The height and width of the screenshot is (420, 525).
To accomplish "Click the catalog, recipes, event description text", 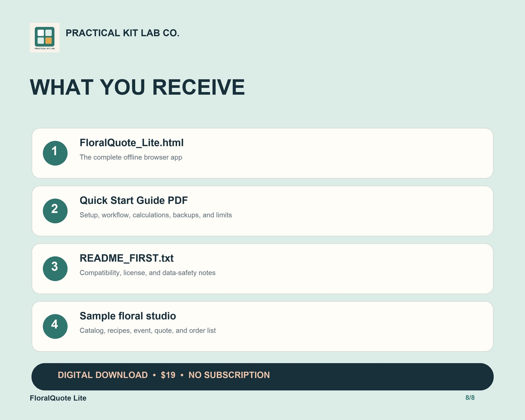I will pos(148,330).
